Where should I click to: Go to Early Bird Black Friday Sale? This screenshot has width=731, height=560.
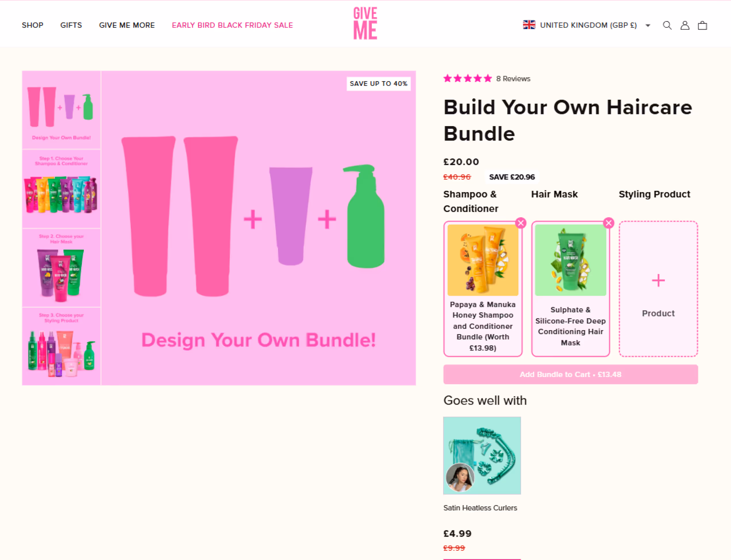pos(232,25)
